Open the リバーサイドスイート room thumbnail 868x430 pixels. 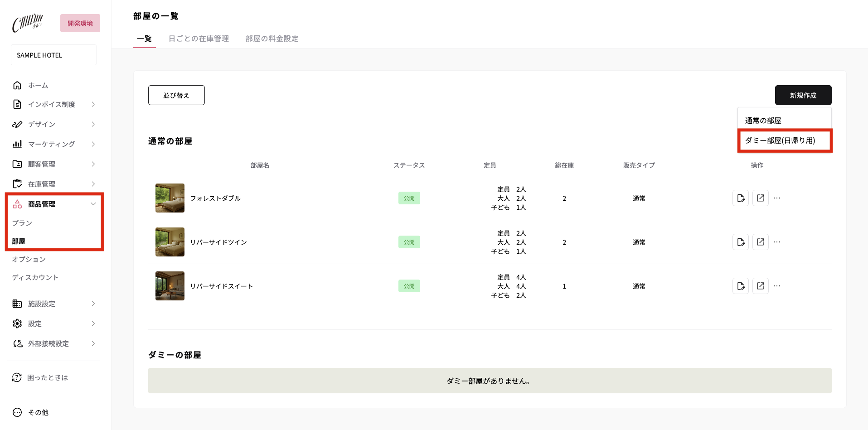pos(170,286)
